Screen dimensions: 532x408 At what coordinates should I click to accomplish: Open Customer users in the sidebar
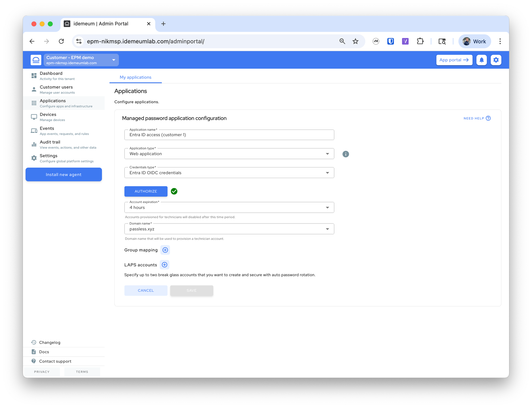click(64, 89)
